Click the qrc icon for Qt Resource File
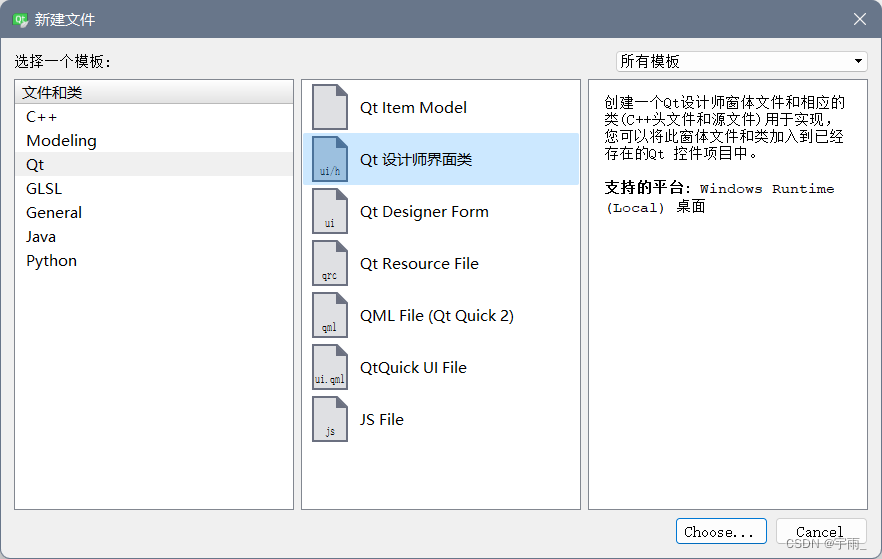The image size is (882, 559). tap(330, 263)
